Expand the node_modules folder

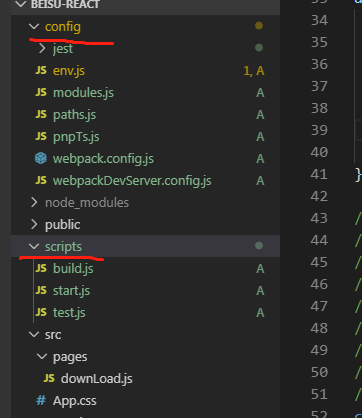coord(34,202)
